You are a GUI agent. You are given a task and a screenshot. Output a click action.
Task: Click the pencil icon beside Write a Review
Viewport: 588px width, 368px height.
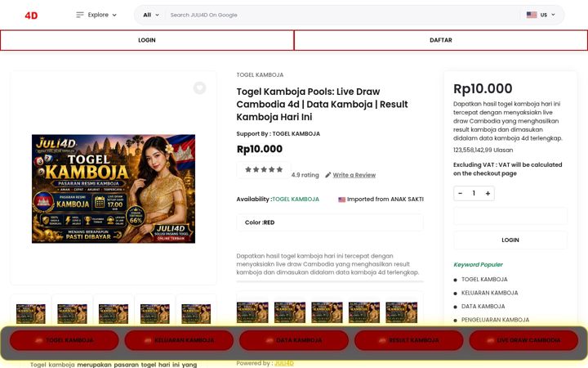[327, 175]
